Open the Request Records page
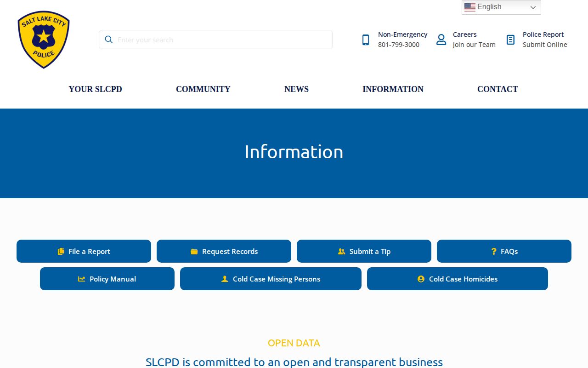Image resolution: width=588 pixels, height=368 pixels. pos(224,251)
